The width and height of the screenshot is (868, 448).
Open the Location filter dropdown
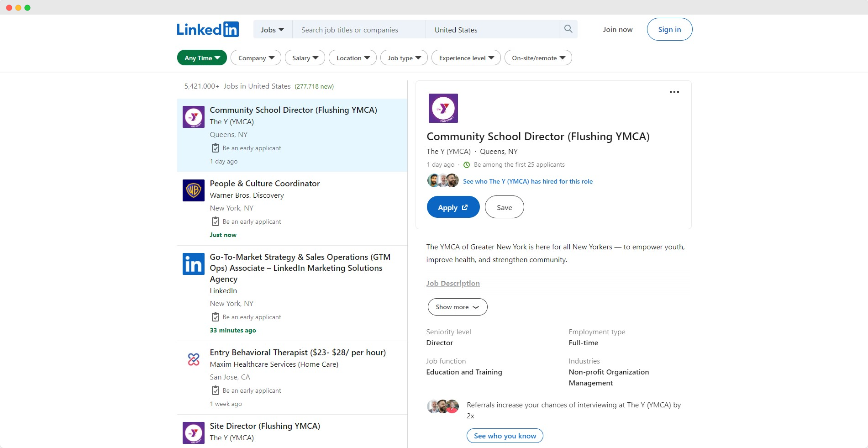coord(352,58)
